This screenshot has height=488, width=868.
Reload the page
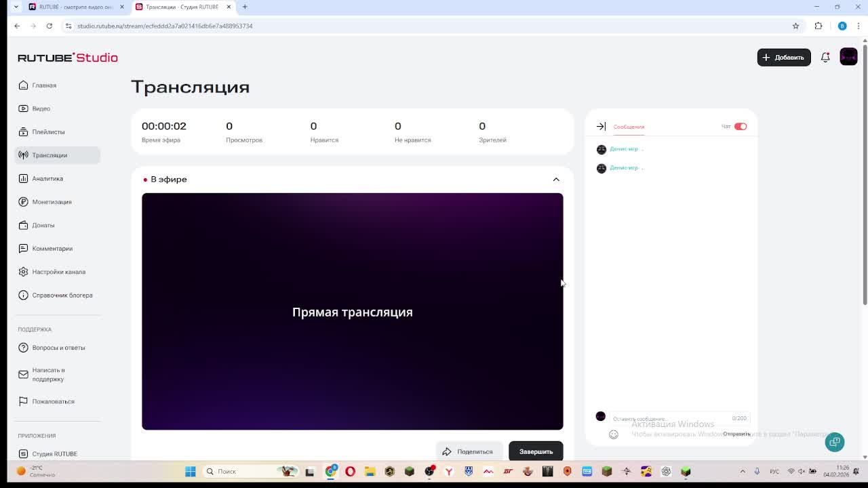click(50, 26)
